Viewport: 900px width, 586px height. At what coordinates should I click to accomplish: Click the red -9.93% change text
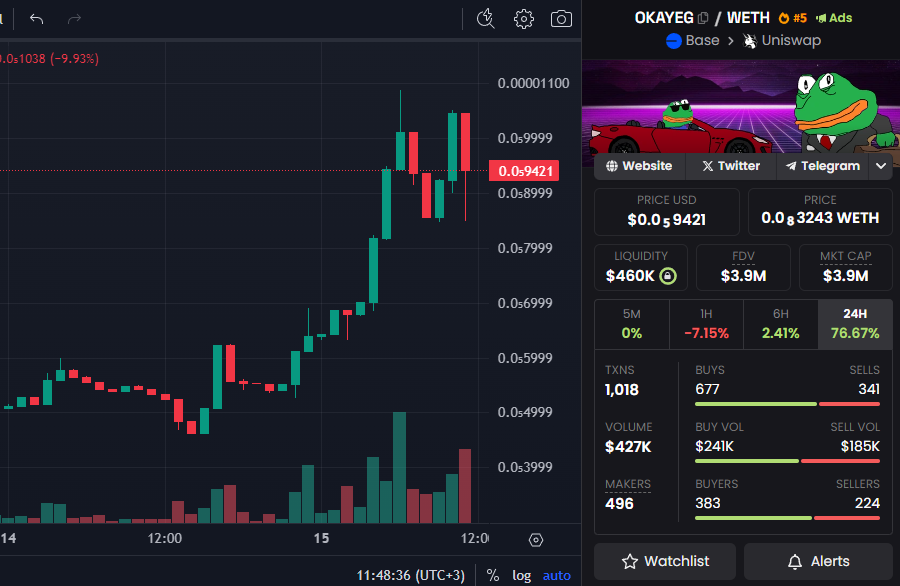click(x=75, y=59)
